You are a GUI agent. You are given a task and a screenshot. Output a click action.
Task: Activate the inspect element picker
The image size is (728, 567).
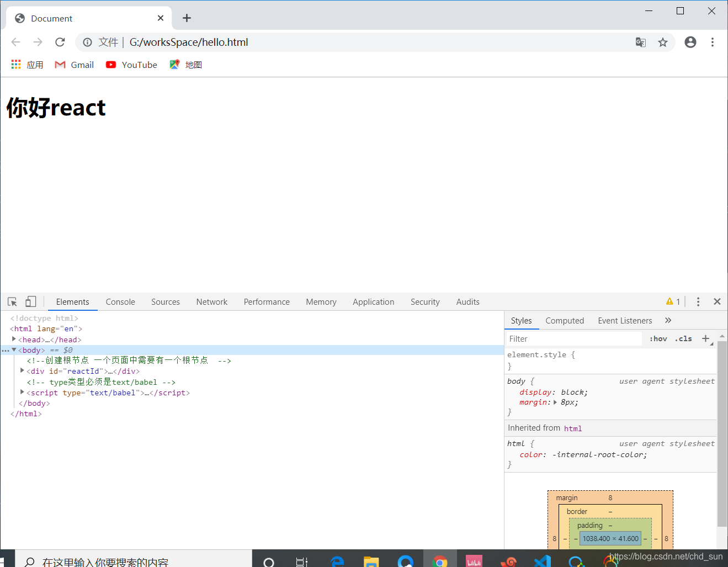pos(12,301)
